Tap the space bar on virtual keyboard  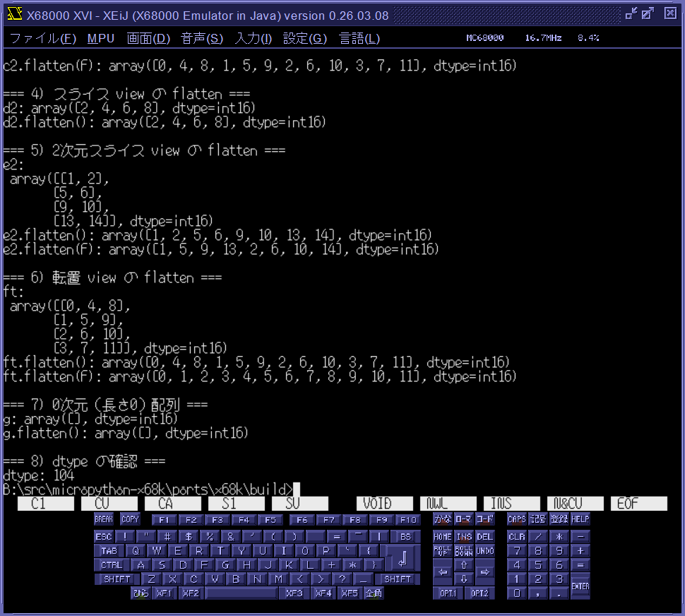point(242,593)
